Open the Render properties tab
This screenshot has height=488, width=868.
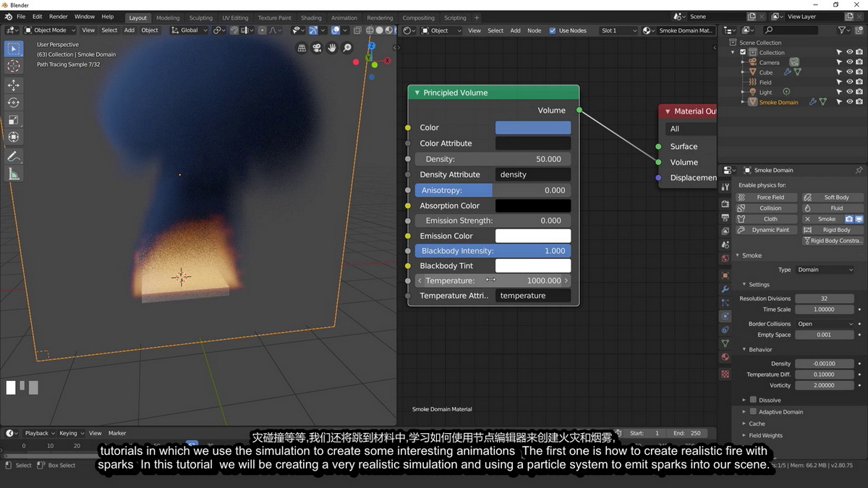click(725, 204)
